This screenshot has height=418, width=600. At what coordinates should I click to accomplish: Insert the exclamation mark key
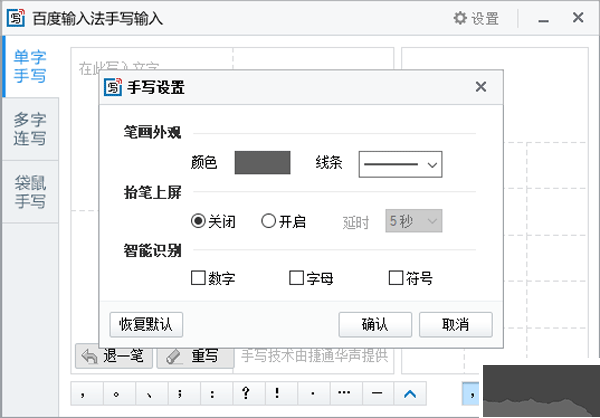pyautogui.click(x=281, y=393)
